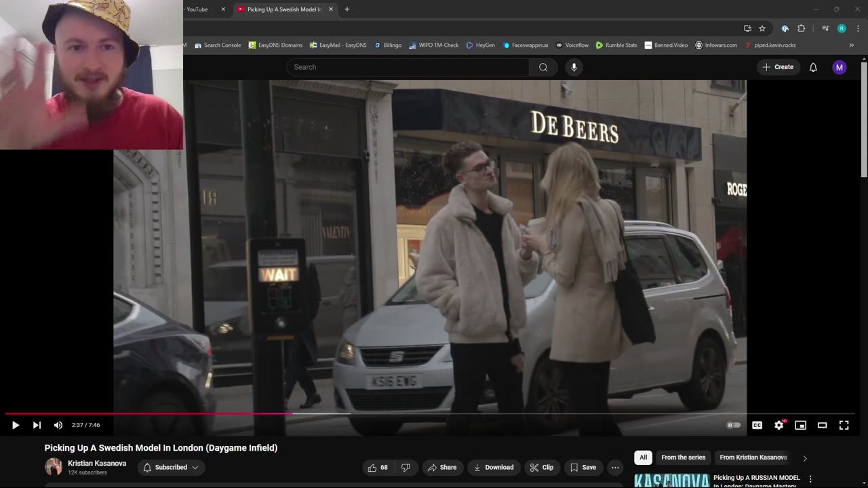Enter full screen mode
Screen dimensions: 868x488
point(844,425)
